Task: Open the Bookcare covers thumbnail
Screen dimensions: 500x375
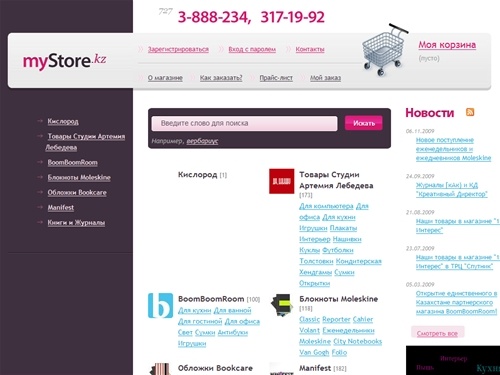Action: coord(160,369)
